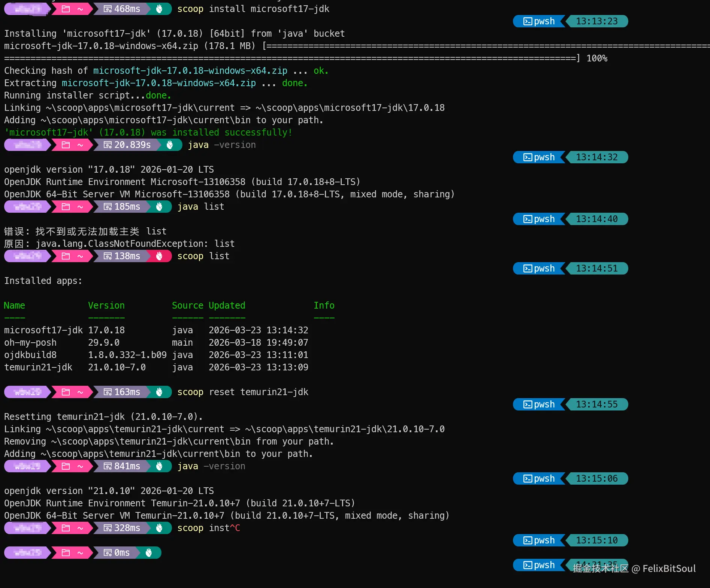Click the hand icon after the 0ms segment

pyautogui.click(x=149, y=553)
